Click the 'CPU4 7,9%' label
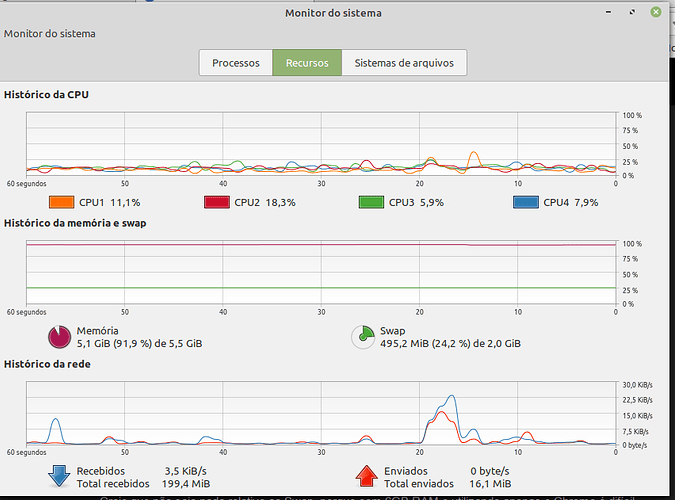Image resolution: width=675 pixels, height=500 pixels. [571, 202]
